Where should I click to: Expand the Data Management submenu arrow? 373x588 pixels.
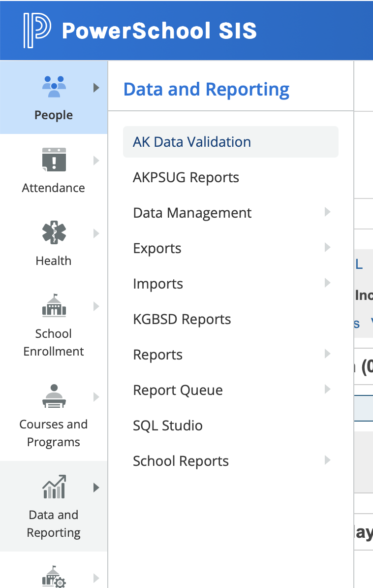(x=328, y=212)
